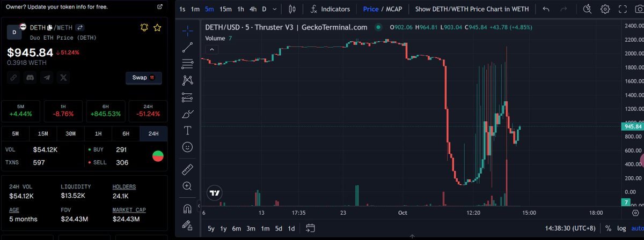
Task: Open the HOLDERS details link
Action: pos(124,187)
